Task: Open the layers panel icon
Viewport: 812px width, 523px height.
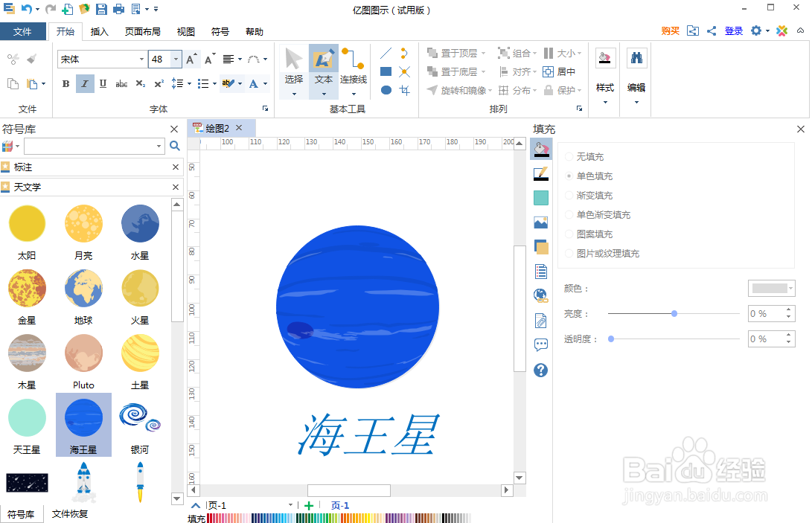Action: click(x=540, y=247)
